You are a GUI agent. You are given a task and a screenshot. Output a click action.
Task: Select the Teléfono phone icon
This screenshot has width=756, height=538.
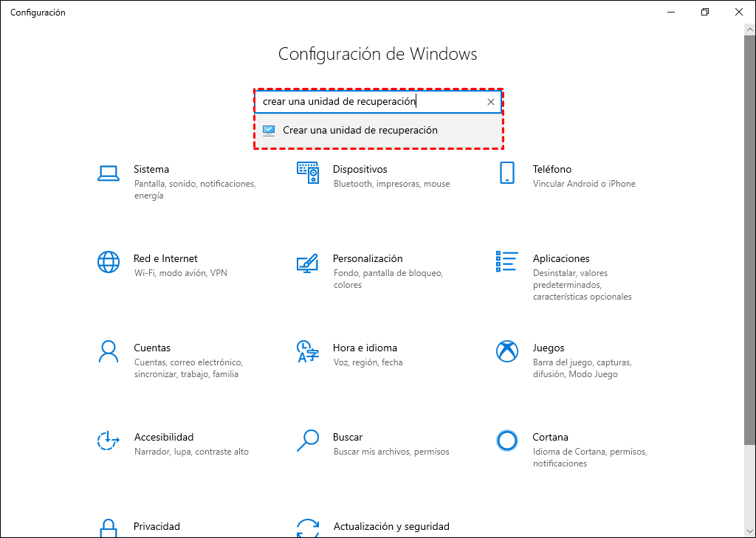point(506,173)
